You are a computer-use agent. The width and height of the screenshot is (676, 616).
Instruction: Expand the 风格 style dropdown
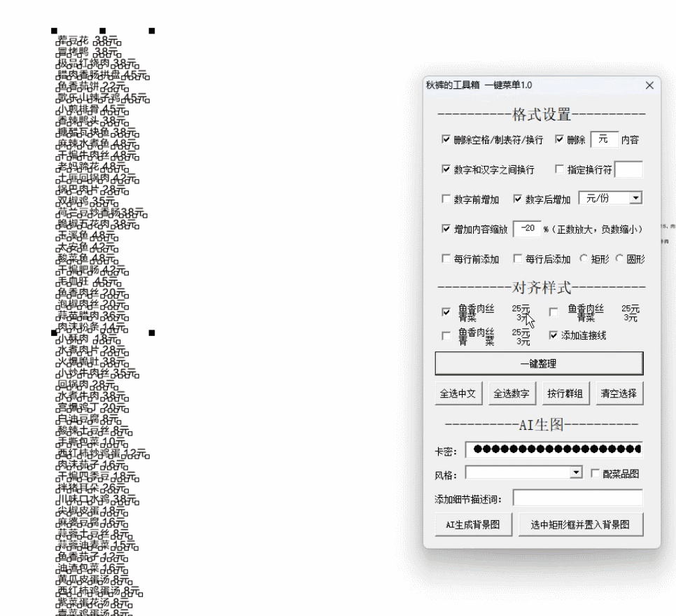click(576, 475)
